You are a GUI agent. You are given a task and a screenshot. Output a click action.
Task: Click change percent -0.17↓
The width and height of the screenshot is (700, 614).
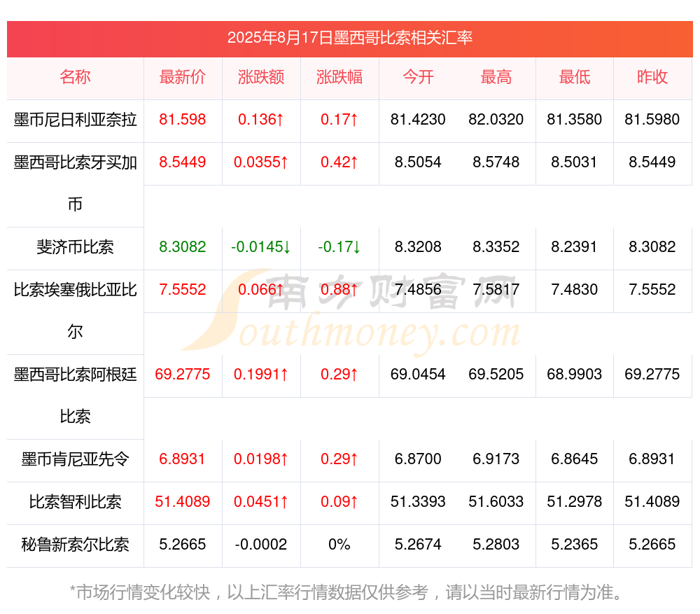(339, 247)
